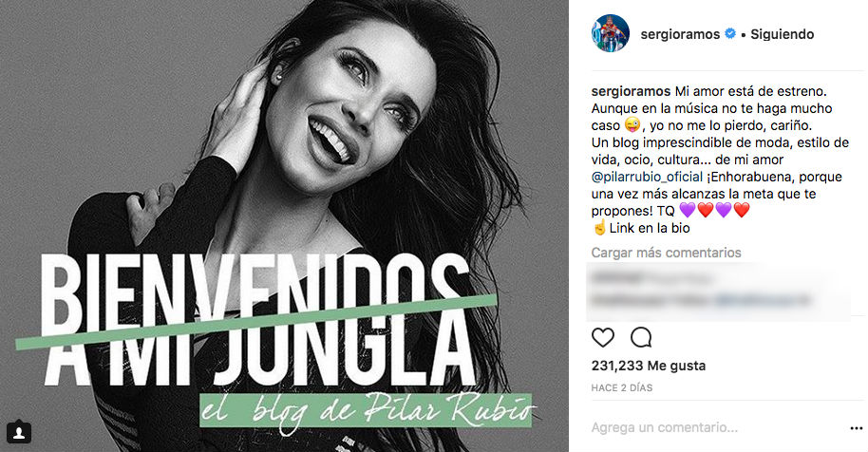Click the sergioramos username in header

[x=680, y=34]
